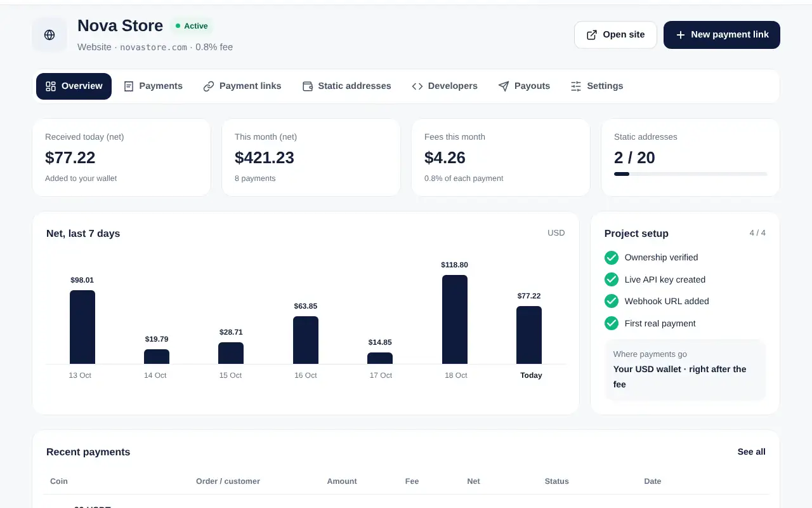Click the 2 / 20 static addresses count
The width and height of the screenshot is (812, 508).
coord(634,157)
